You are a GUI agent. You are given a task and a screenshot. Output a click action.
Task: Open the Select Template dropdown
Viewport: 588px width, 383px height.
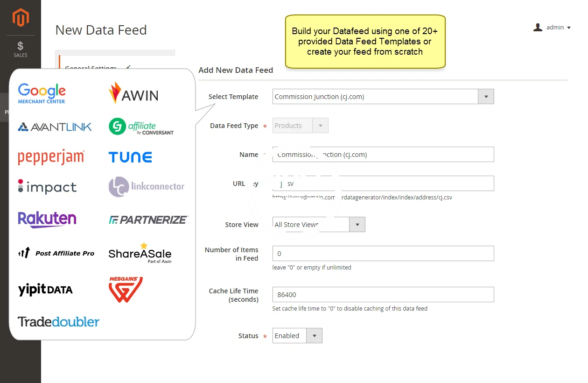pos(383,97)
